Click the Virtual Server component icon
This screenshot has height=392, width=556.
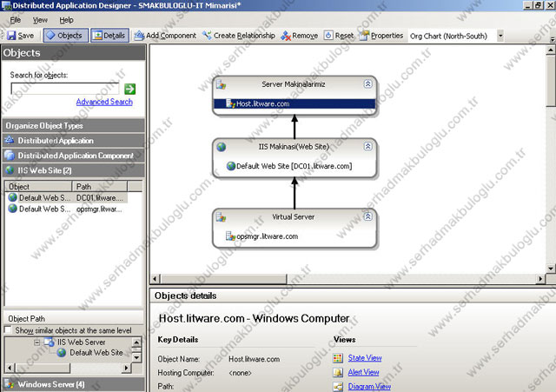tap(222, 217)
